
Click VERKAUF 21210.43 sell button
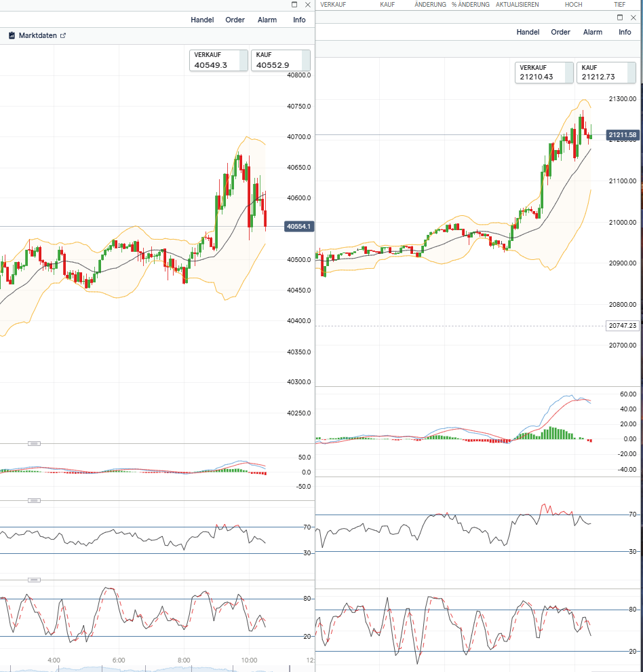click(x=544, y=73)
